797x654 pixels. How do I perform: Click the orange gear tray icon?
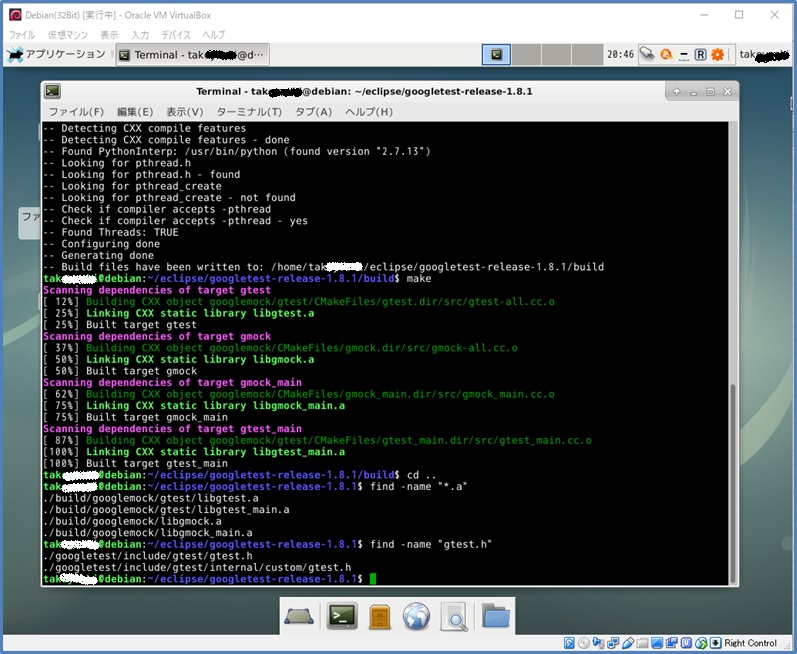tap(717, 54)
